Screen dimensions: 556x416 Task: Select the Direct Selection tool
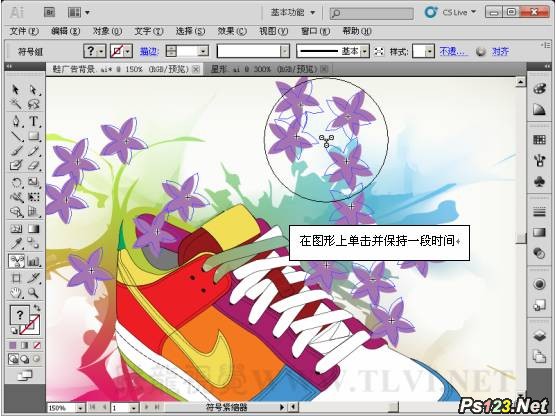34,90
